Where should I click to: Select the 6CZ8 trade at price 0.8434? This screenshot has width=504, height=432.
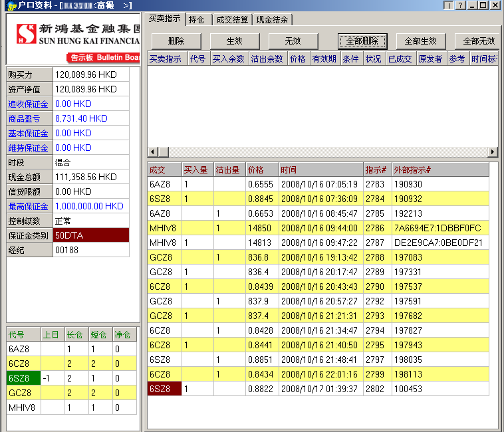pos(318,374)
